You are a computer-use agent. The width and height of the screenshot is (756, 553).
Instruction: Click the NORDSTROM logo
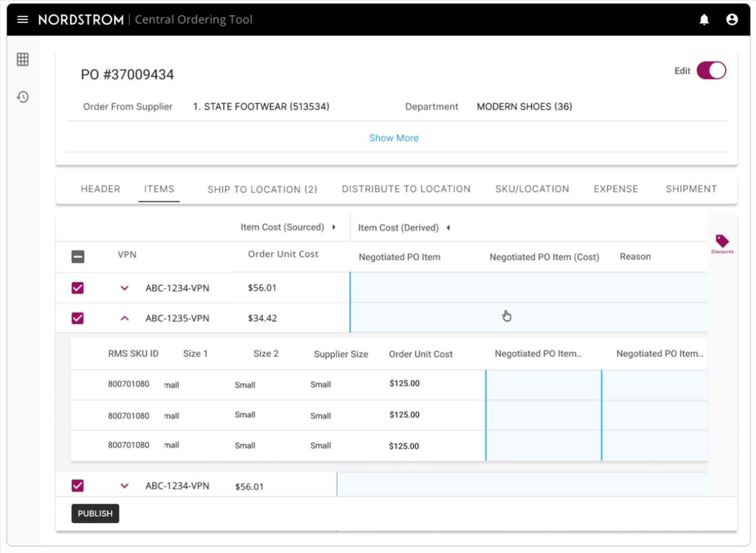point(81,20)
